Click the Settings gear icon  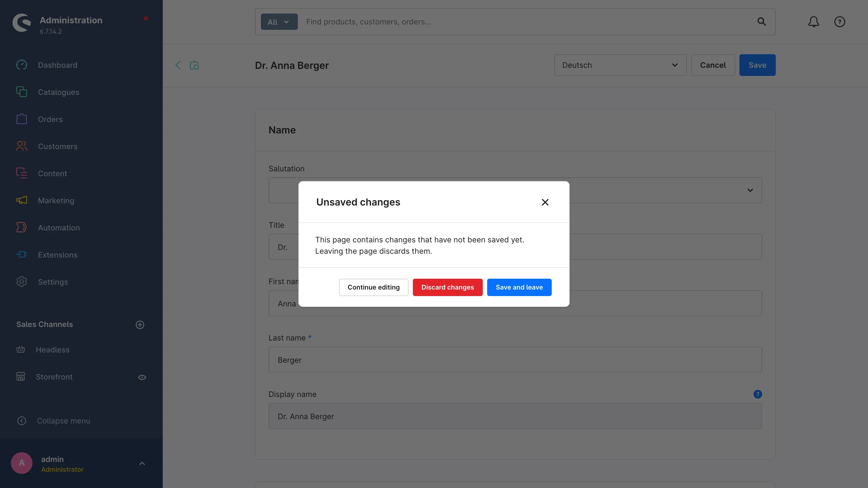pos(22,282)
